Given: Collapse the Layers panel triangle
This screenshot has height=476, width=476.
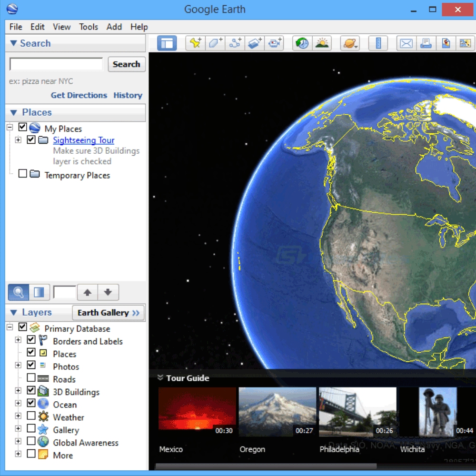Looking at the screenshot, I should tap(13, 312).
